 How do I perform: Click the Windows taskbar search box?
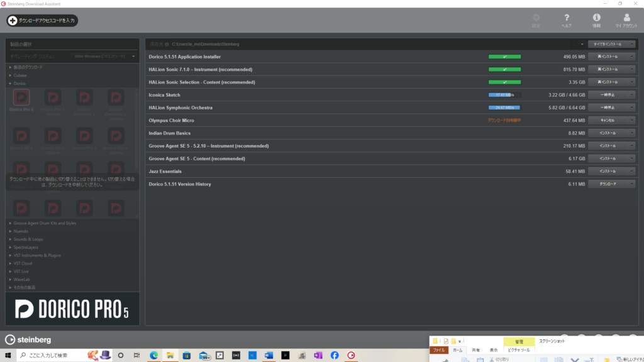(x=64, y=355)
